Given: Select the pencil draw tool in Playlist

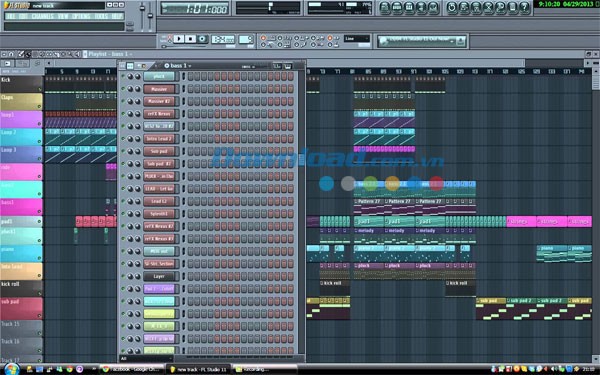Looking at the screenshot, I should 21,54.
